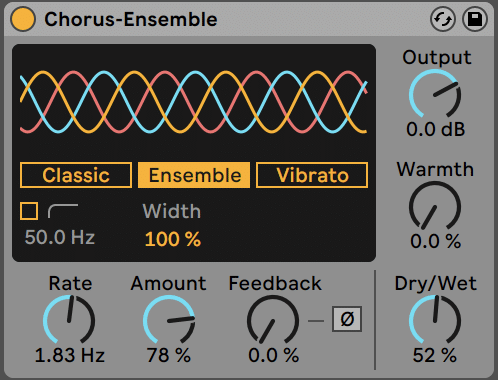Select Classic chorus mode
The height and width of the screenshot is (380, 498).
click(76, 175)
